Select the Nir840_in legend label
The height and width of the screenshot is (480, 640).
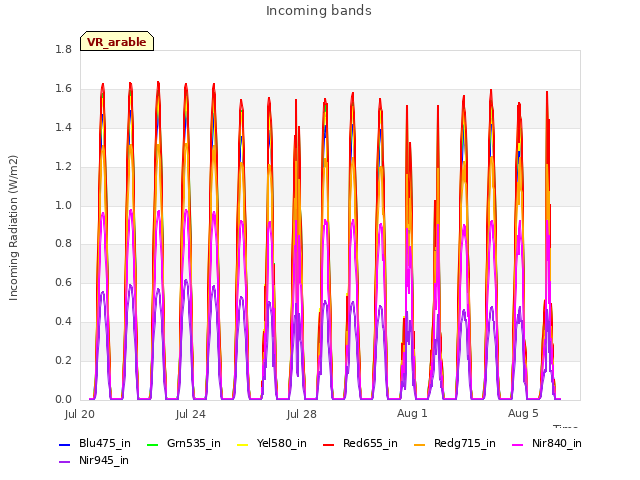[x=557, y=444]
